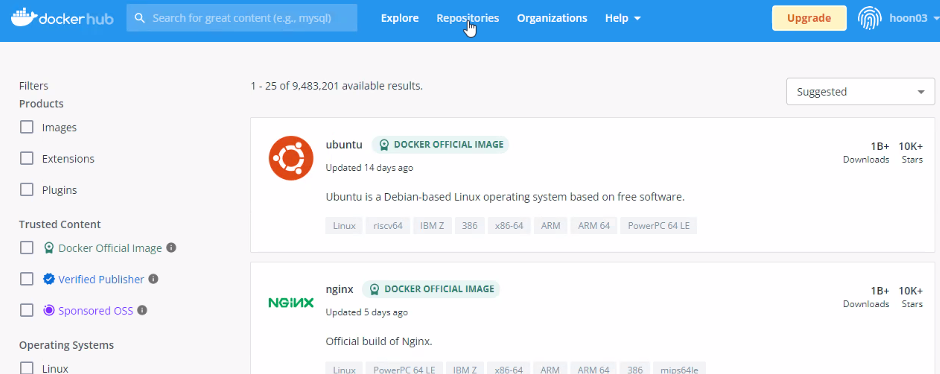
Task: Enable the Sponsored OSS checkbox
Action: (26, 310)
